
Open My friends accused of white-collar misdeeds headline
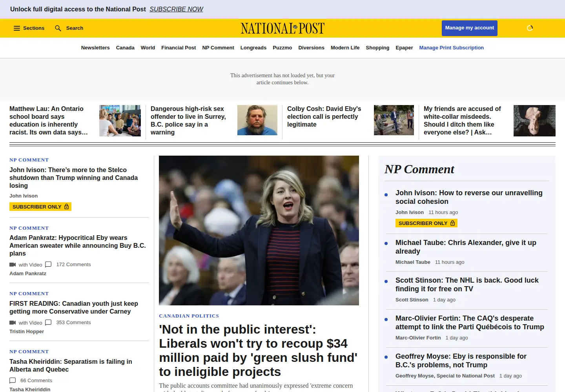(x=463, y=120)
